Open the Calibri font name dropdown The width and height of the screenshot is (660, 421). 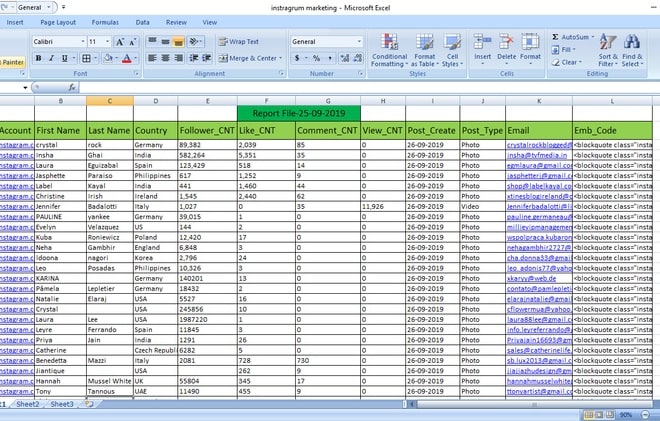[x=82, y=42]
